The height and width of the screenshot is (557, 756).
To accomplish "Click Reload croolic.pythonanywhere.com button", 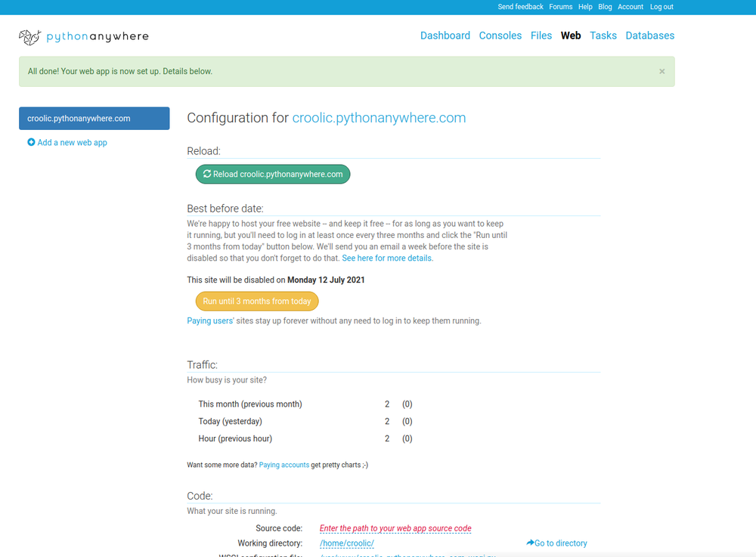I will 273,175.
